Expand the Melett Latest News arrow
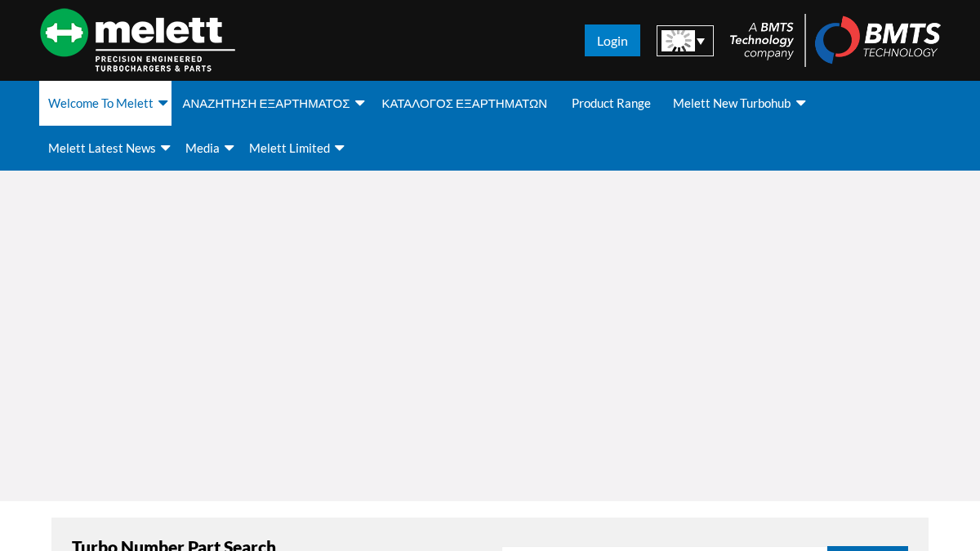 coord(165,148)
